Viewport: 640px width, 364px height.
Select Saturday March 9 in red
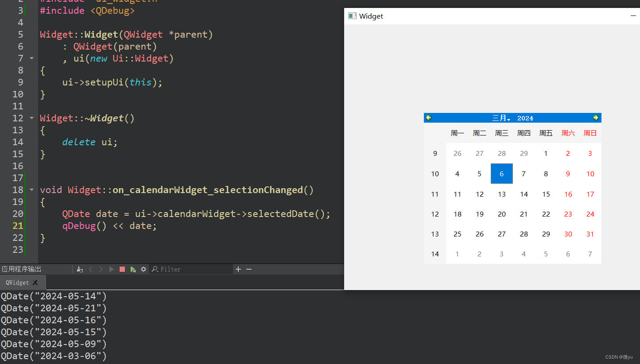[x=568, y=174]
